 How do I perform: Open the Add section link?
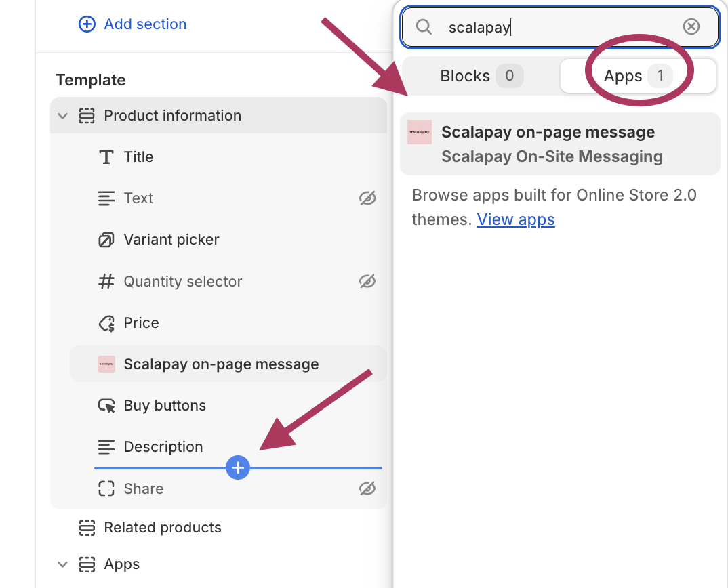click(x=145, y=24)
